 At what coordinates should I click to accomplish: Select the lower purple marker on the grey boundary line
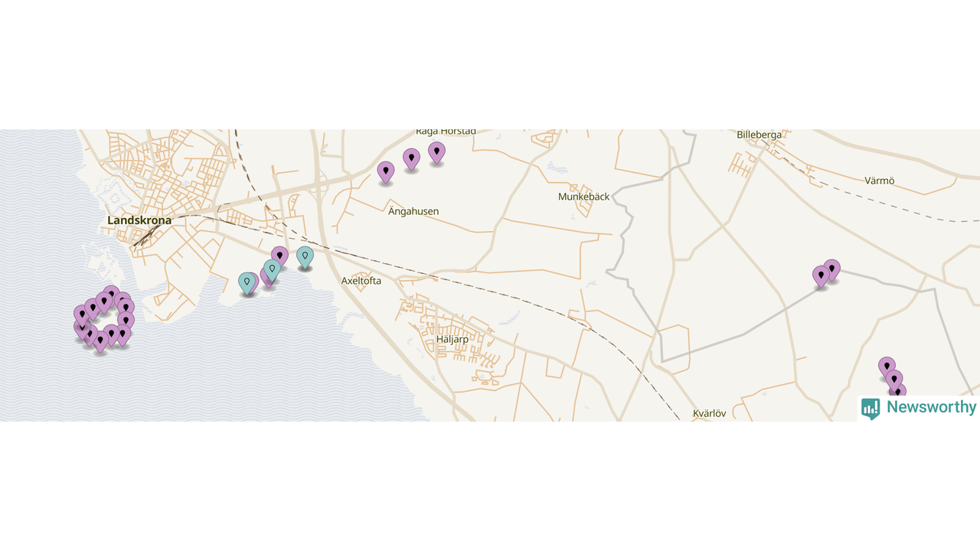[821, 276]
